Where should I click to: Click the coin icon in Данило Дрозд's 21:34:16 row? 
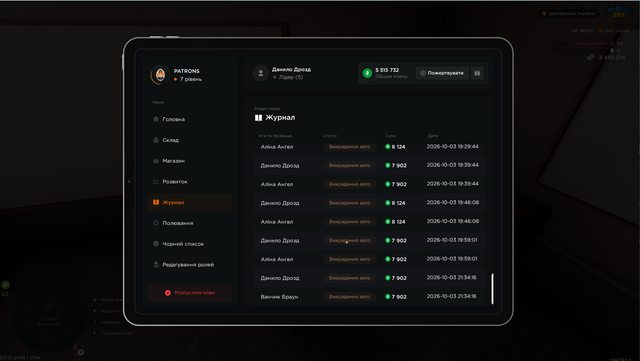point(388,278)
